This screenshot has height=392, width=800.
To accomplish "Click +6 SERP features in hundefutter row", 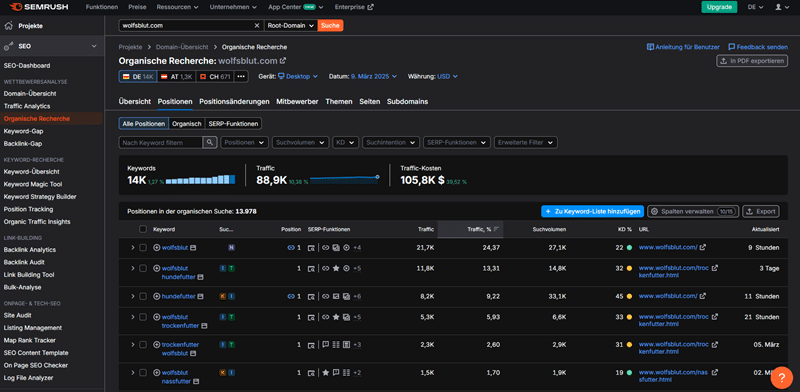I will [357, 296].
